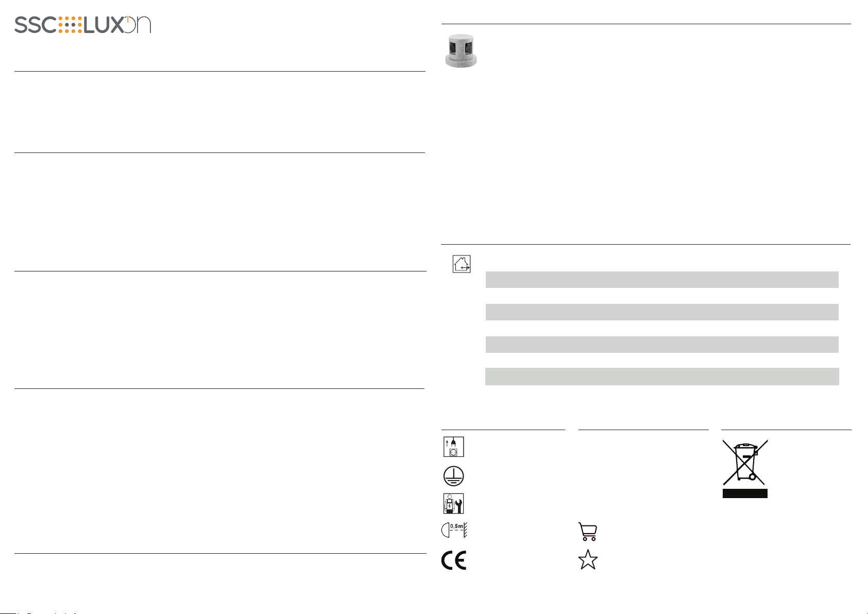Click the unplug-from-socket symbol
The image size is (868, 614).
pos(454,447)
